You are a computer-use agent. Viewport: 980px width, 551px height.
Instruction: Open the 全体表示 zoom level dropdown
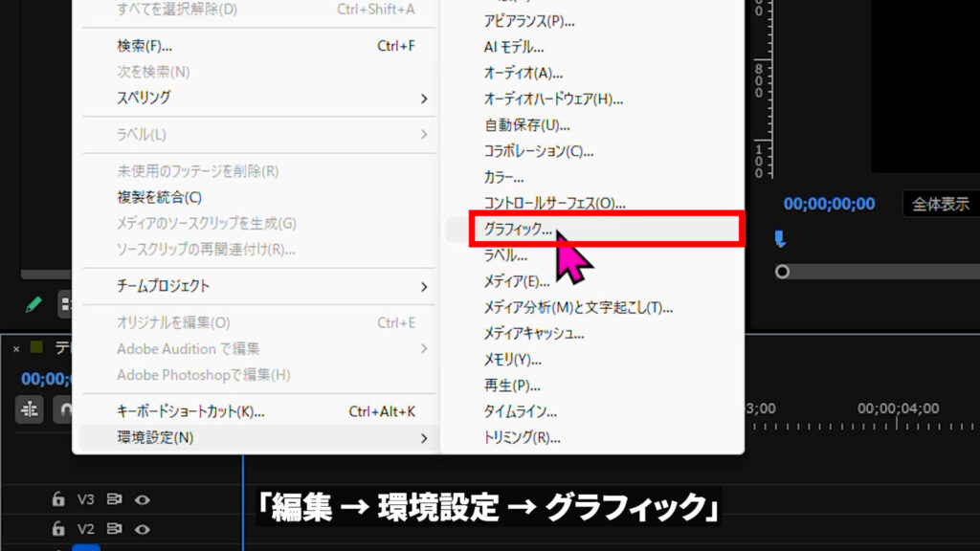[940, 204]
